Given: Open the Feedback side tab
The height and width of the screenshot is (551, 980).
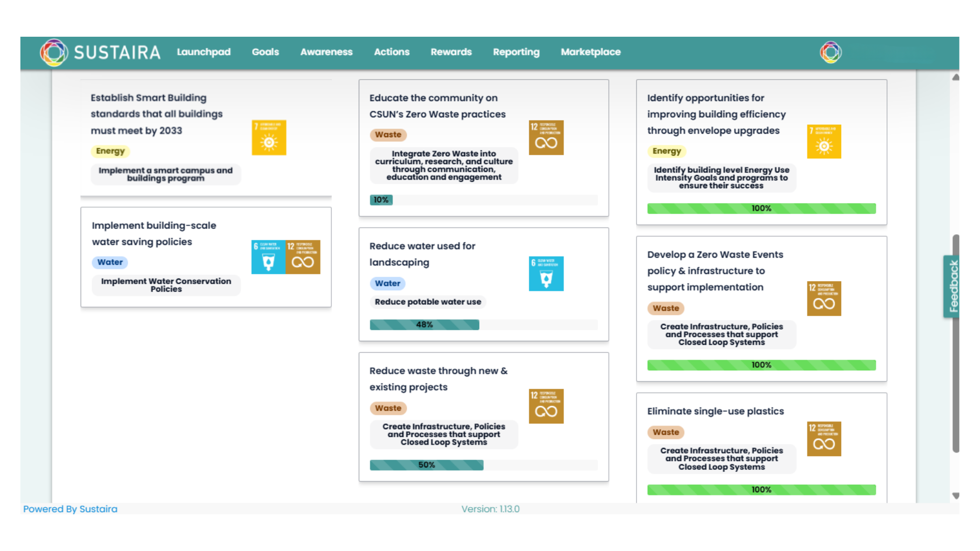Looking at the screenshot, I should click(x=953, y=286).
